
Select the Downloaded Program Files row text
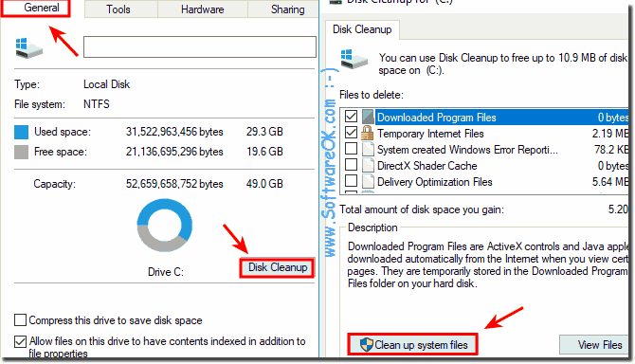[437, 118]
